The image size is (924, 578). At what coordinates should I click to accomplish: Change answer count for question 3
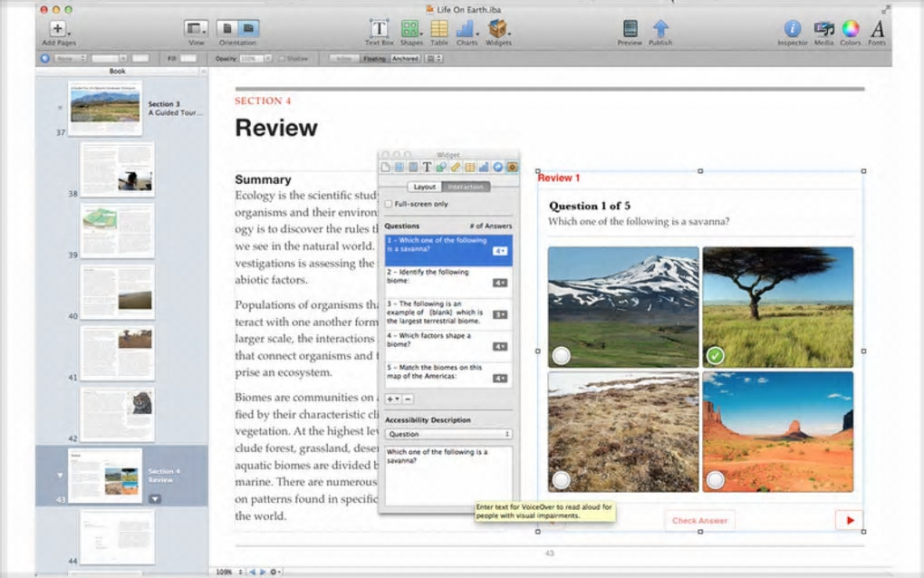[x=499, y=313]
